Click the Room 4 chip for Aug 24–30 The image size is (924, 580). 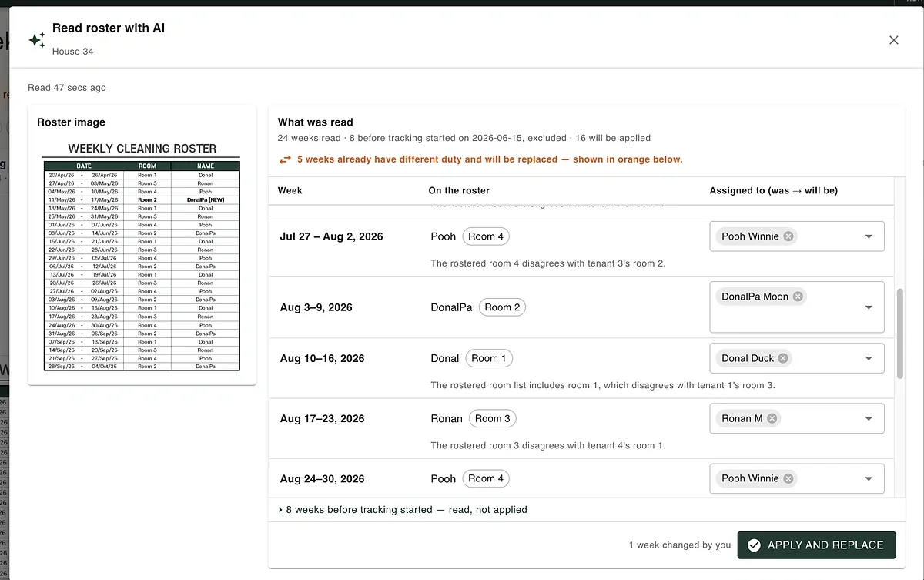click(x=486, y=478)
